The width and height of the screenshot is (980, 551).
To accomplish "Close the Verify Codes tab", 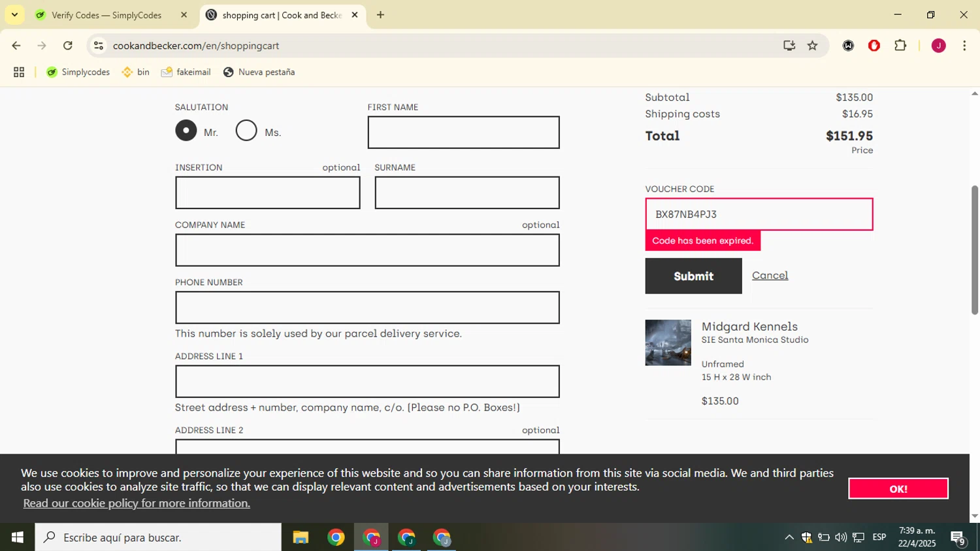I will tap(184, 14).
